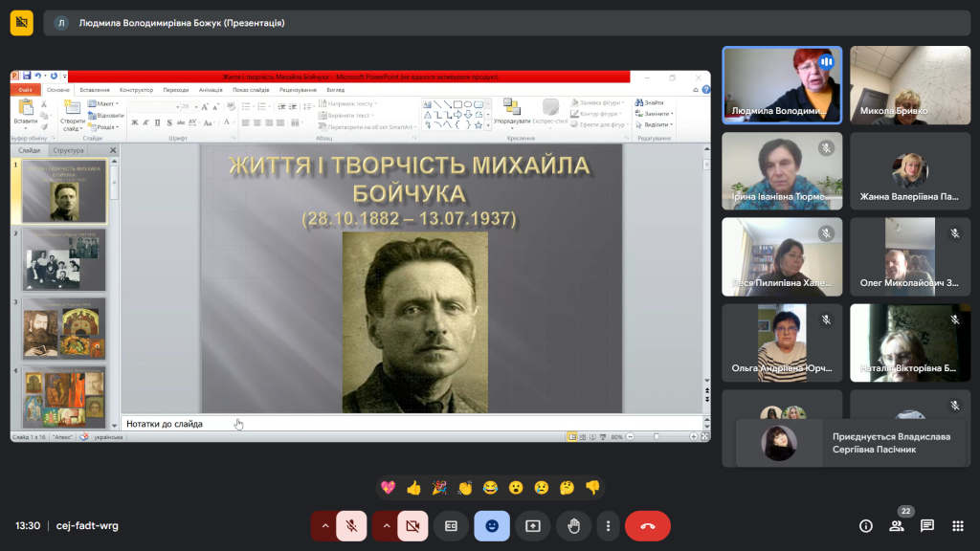Open the chat with everyone panel
The width and height of the screenshot is (980, 551).
(926, 525)
